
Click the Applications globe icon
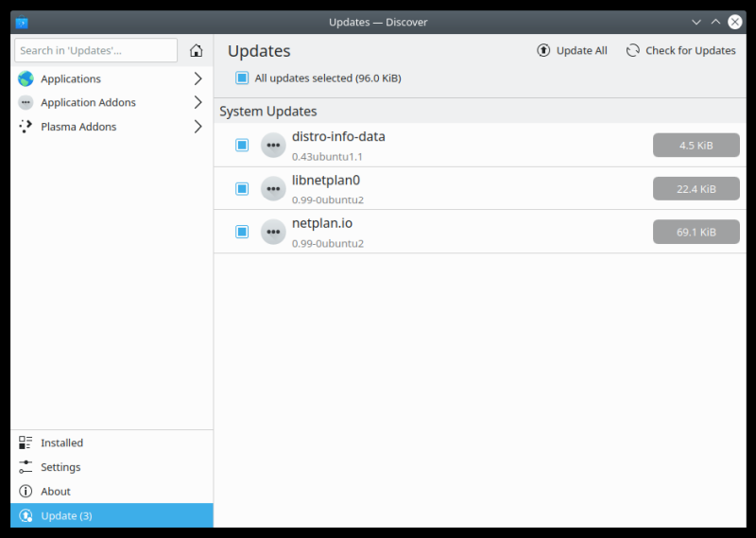[x=26, y=78]
